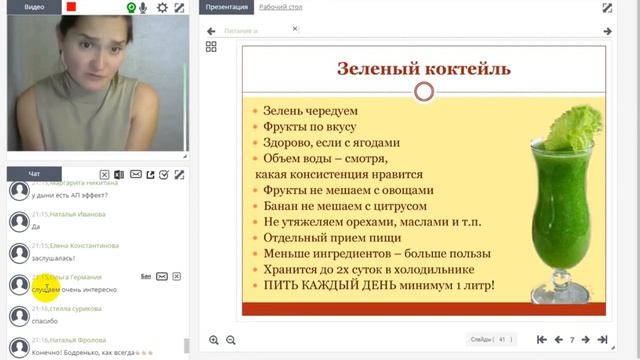This screenshot has width=640, height=360.
Task: Click the slide title "Зеленый коктейль"
Action: (424, 69)
